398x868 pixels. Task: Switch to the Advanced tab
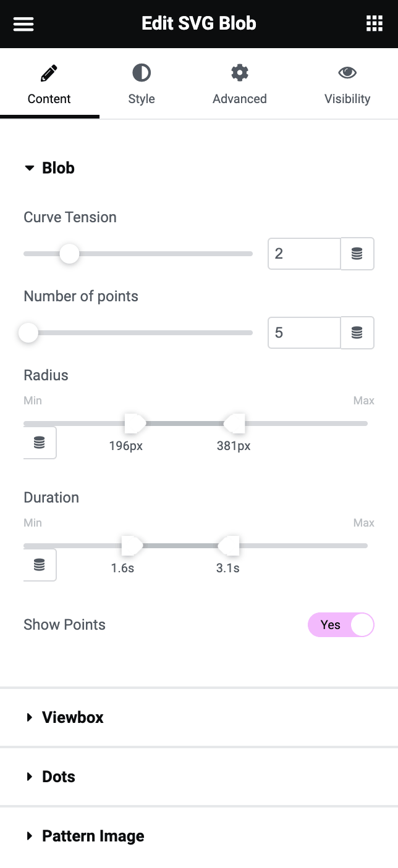point(240,85)
